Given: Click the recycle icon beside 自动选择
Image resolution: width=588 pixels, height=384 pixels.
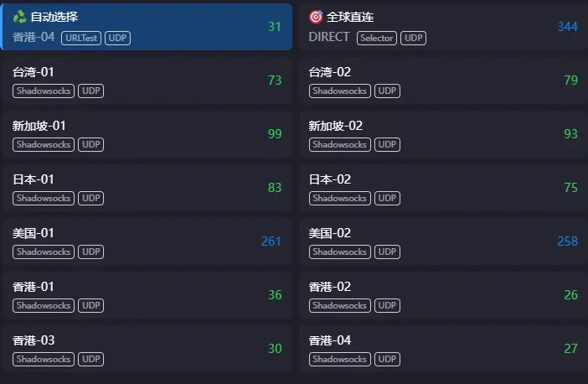Looking at the screenshot, I should tap(19, 17).
